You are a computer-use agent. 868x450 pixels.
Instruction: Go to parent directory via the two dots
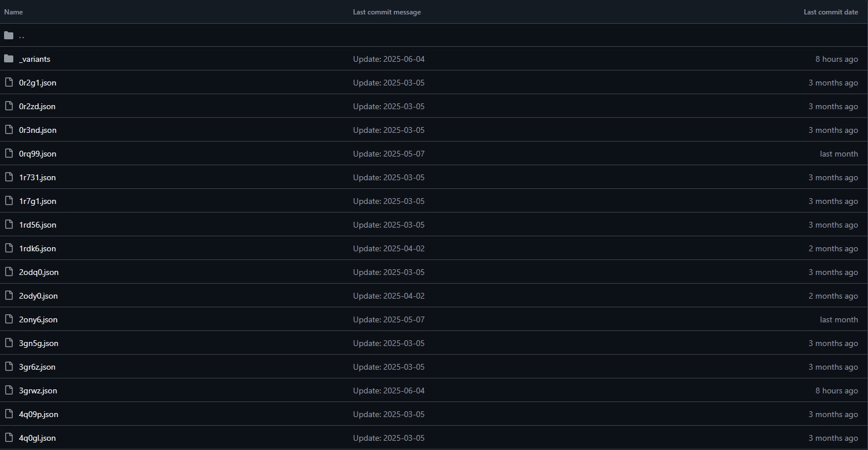click(21, 36)
